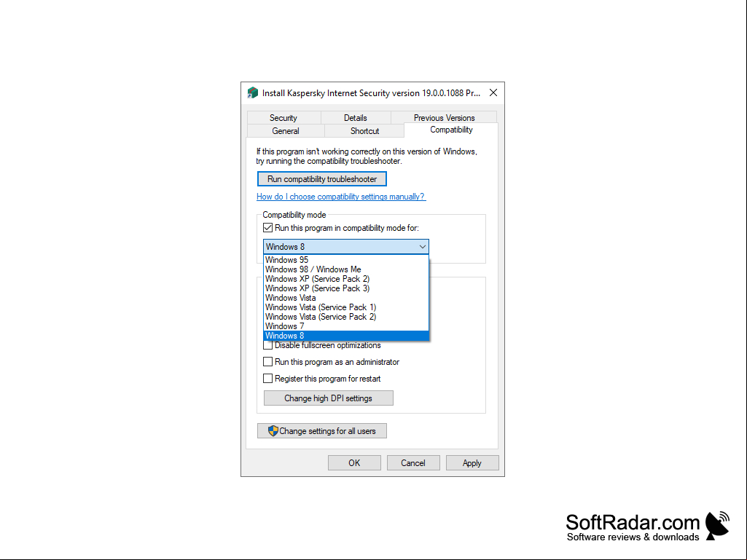This screenshot has height=560, width=747.
Task: Run compatibility troubleshooter
Action: 322,179
